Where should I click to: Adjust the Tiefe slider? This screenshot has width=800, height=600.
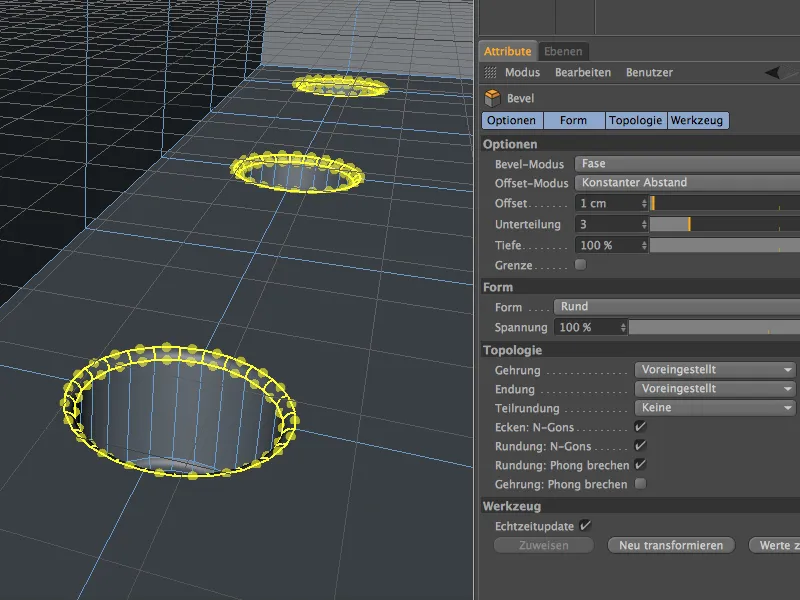[724, 245]
